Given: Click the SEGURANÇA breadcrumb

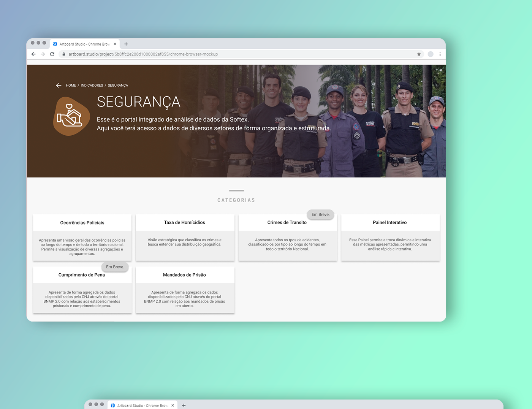Looking at the screenshot, I should coord(118,86).
